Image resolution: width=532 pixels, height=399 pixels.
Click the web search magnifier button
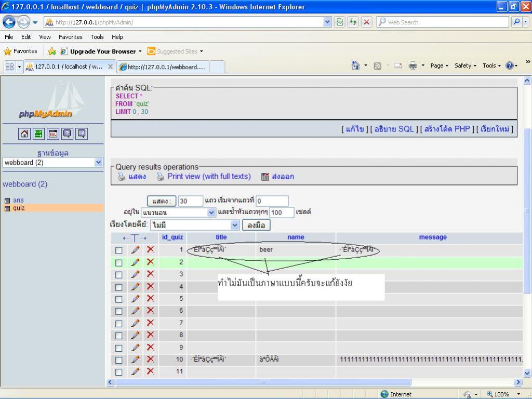(516, 22)
